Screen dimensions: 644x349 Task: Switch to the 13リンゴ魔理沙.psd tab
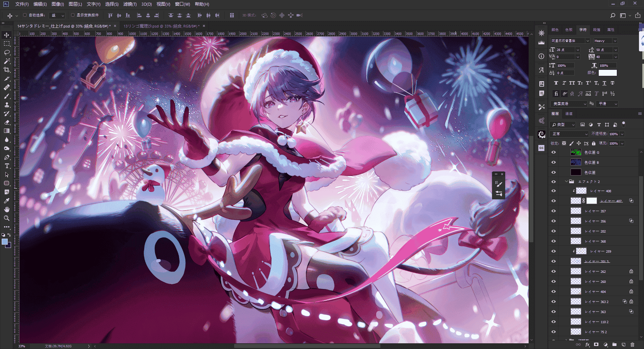click(x=161, y=26)
